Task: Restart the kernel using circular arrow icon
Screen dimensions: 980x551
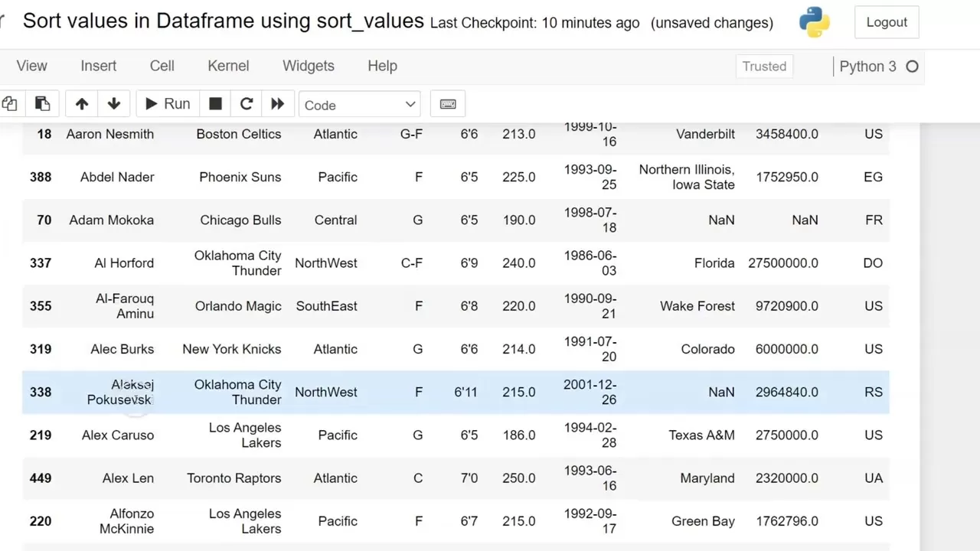Action: [247, 104]
